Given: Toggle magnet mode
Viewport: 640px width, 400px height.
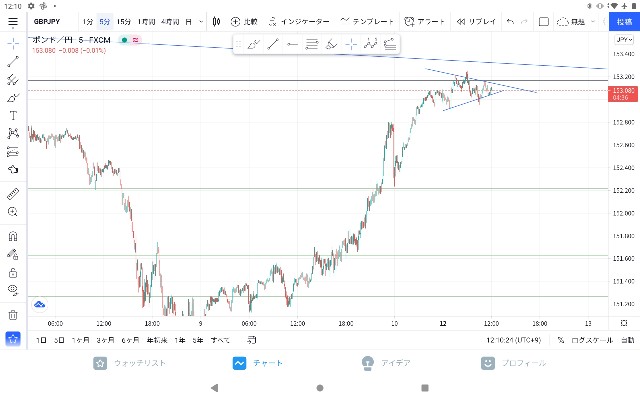Looking at the screenshot, I should (x=13, y=236).
